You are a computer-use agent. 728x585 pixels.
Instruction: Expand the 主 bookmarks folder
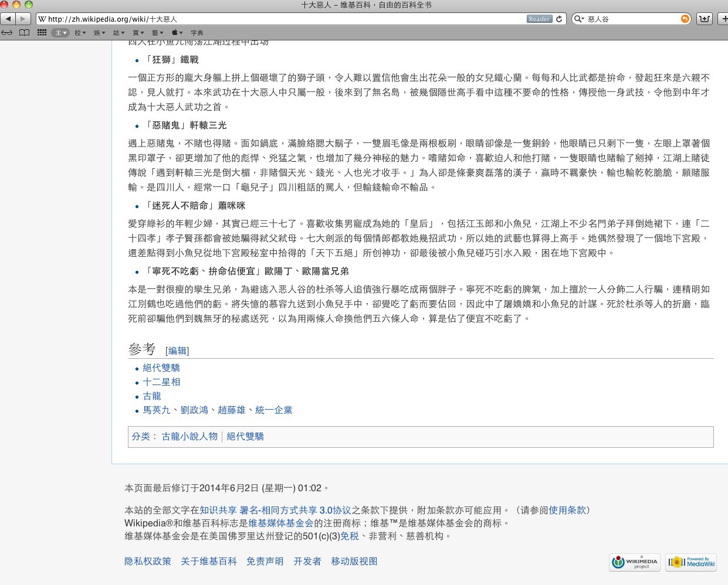(61, 33)
